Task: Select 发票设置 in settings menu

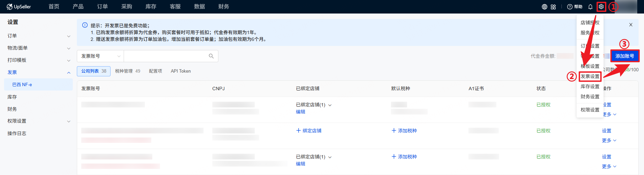Action: tap(590, 76)
